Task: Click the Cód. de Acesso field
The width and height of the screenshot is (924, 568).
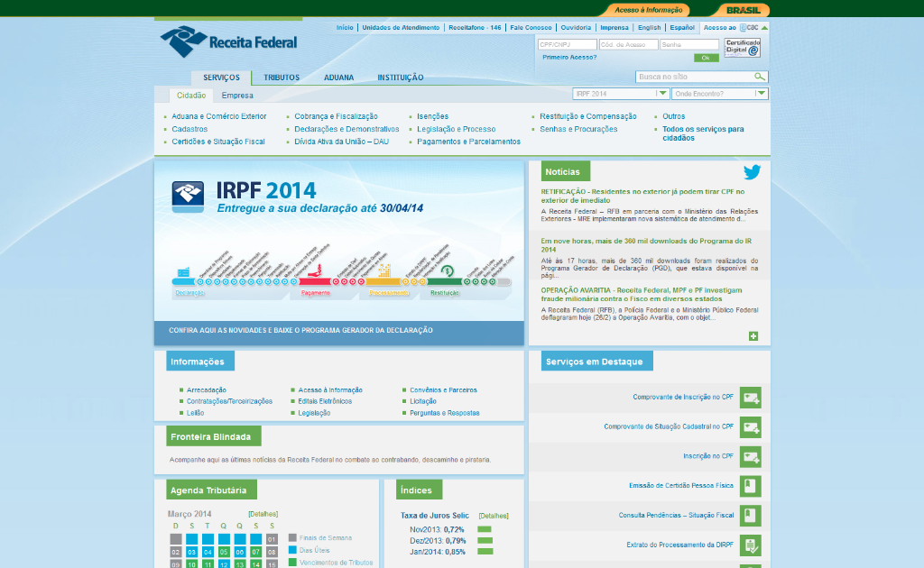Action: pos(628,45)
